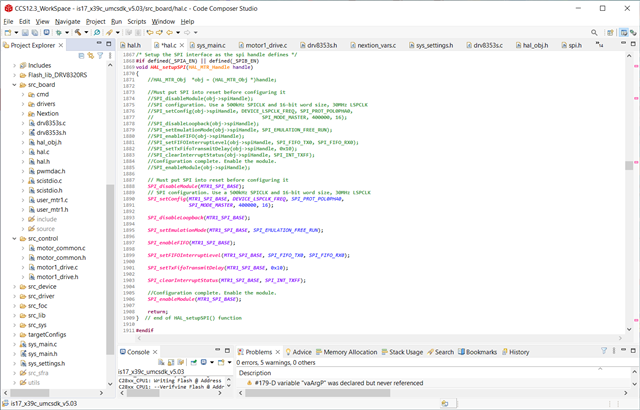The height and width of the screenshot is (410, 640).
Task: Close the Problems view tab
Action: (x=278, y=352)
